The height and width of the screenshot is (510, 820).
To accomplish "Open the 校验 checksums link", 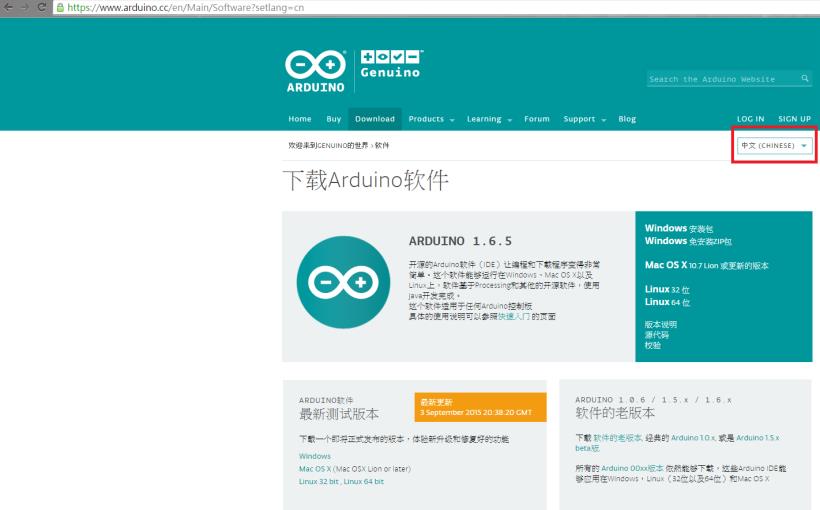I will click(x=652, y=345).
